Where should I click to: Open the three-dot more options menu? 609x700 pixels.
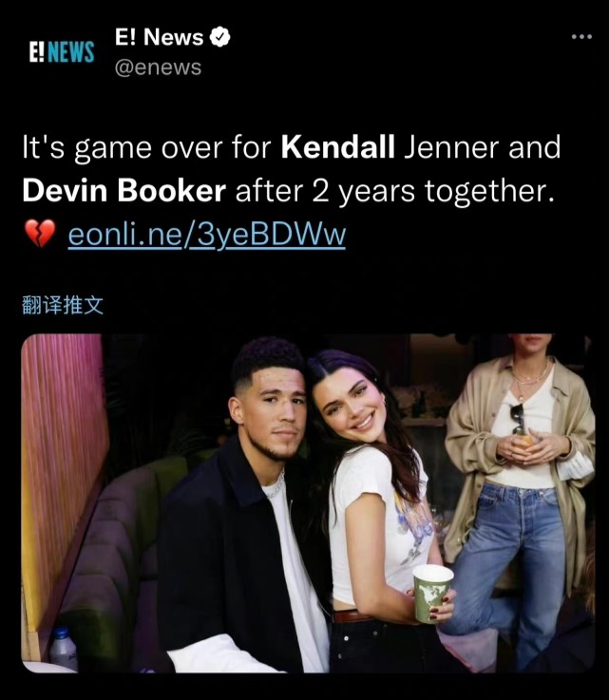click(581, 37)
